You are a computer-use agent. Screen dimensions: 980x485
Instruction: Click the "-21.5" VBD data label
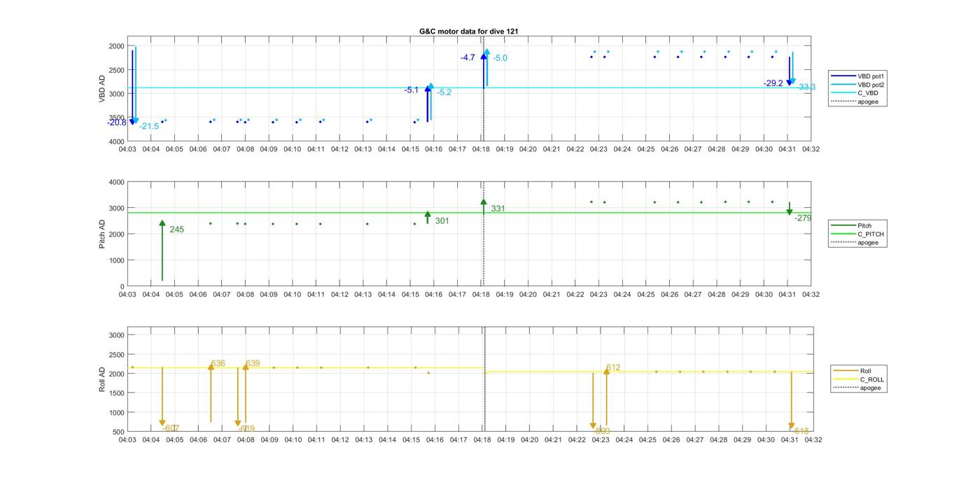click(x=148, y=126)
